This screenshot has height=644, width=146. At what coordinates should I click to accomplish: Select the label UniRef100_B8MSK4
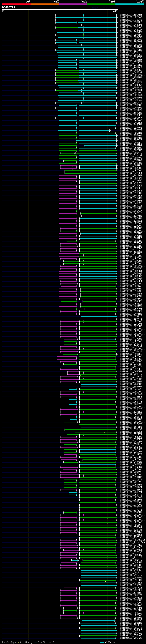pyautogui.click(x=131, y=271)
